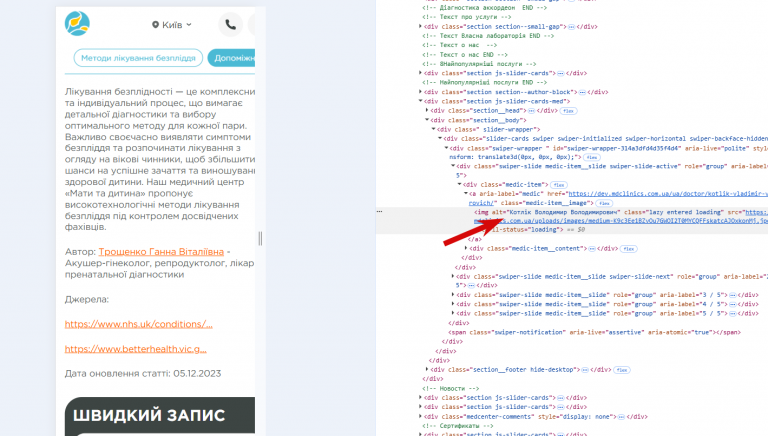Select the img alt='Котлік Володимир Володимирович' element row
The width and height of the screenshot is (768, 436).
[x=572, y=220]
